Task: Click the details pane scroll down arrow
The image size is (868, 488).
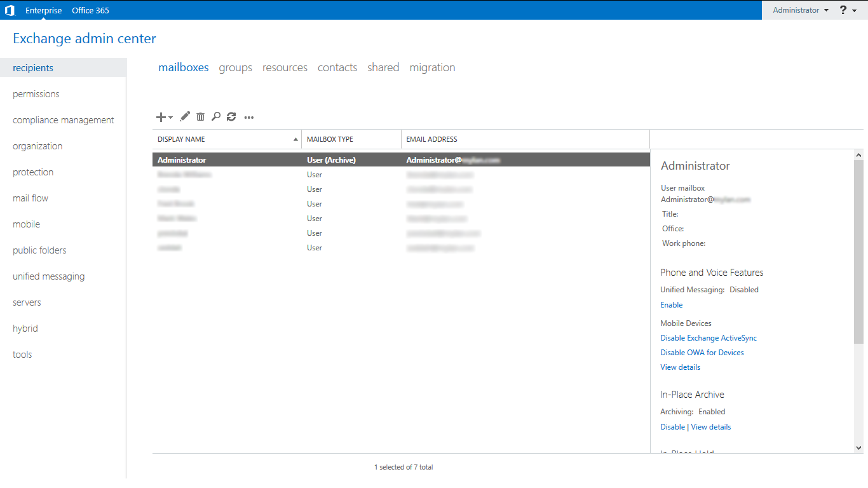Action: (x=859, y=447)
